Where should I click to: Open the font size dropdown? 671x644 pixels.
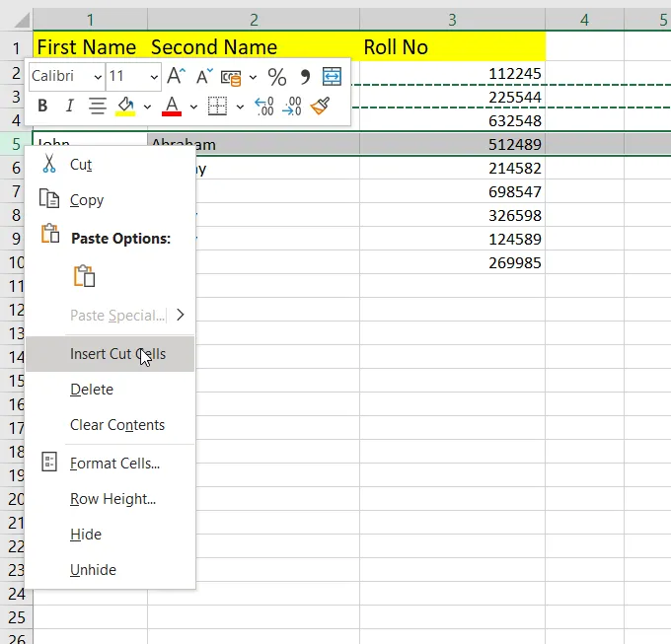pyautogui.click(x=154, y=76)
